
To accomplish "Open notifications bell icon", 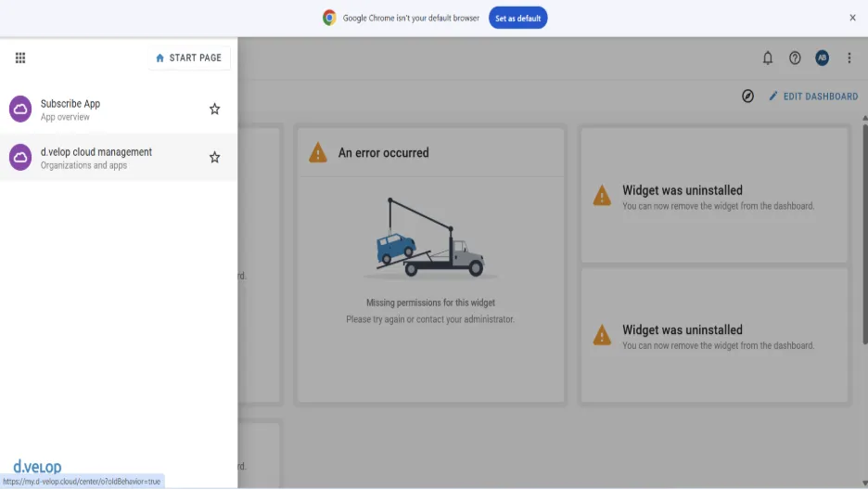I will (767, 58).
